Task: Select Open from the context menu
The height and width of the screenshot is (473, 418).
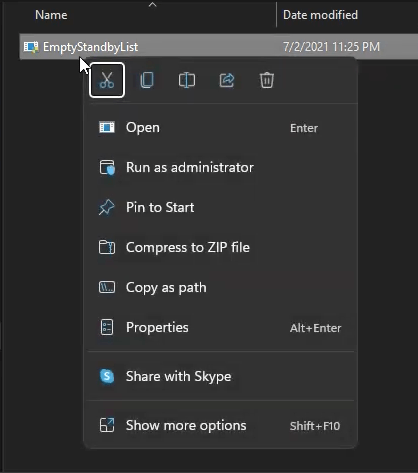Action: tap(220, 128)
